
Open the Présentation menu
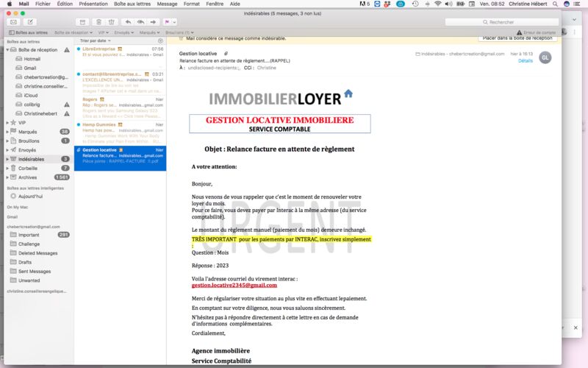coord(93,4)
